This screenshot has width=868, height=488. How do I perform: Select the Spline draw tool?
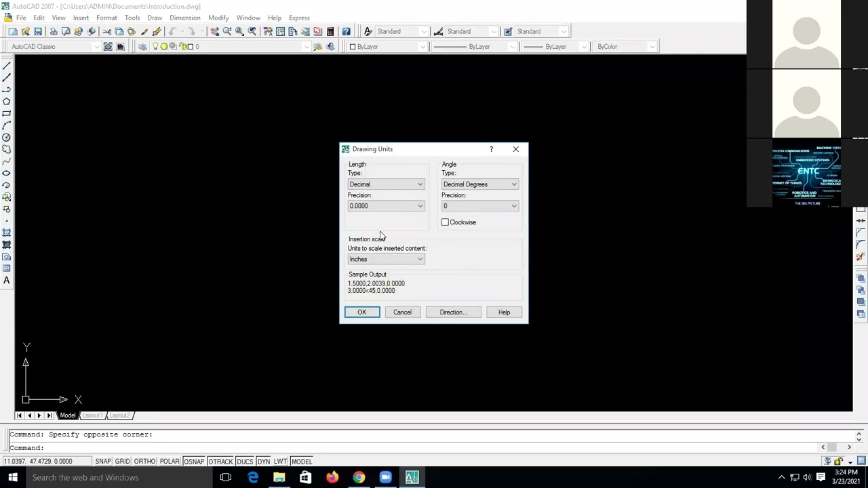point(7,161)
